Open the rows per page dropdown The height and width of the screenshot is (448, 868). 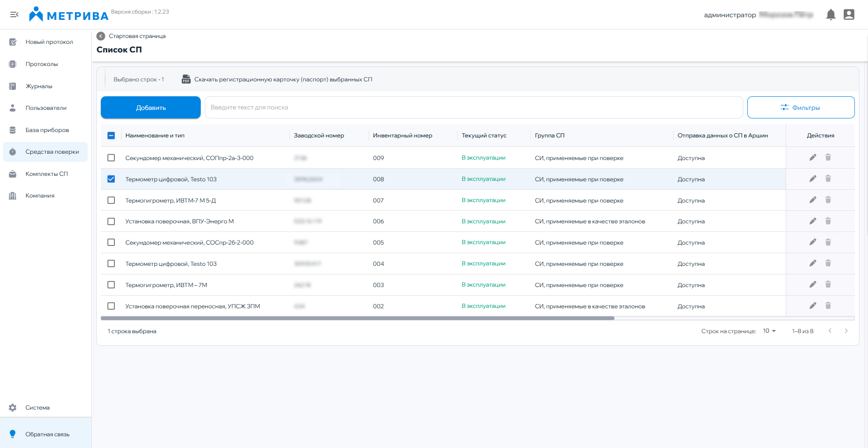(769, 331)
